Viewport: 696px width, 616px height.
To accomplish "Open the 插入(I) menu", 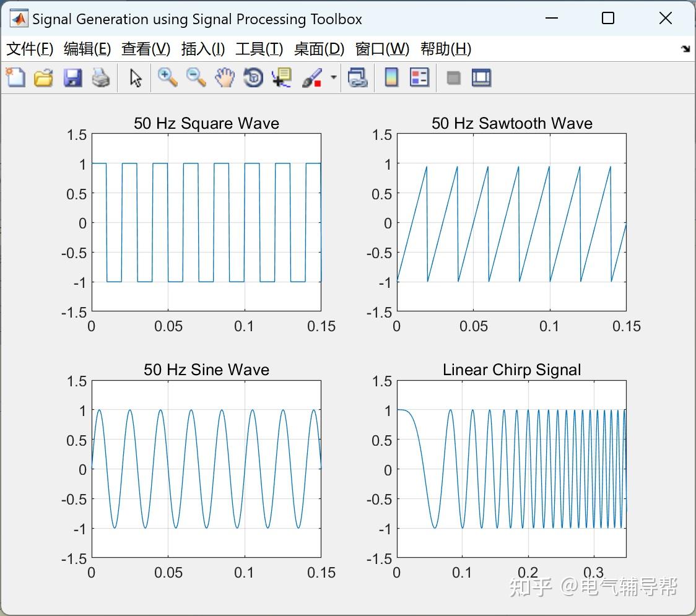I will (x=202, y=49).
